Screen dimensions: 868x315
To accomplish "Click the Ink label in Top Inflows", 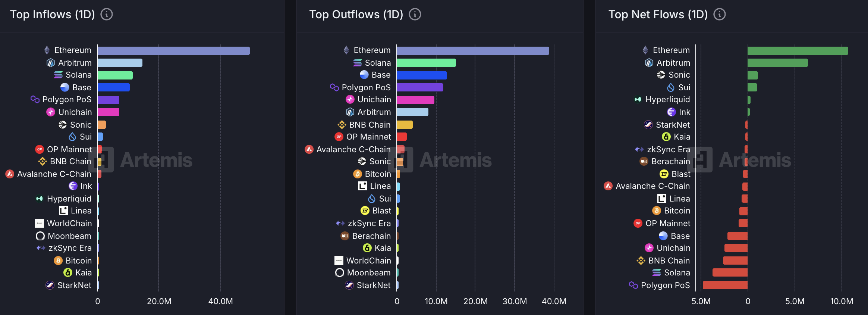I will (86, 186).
